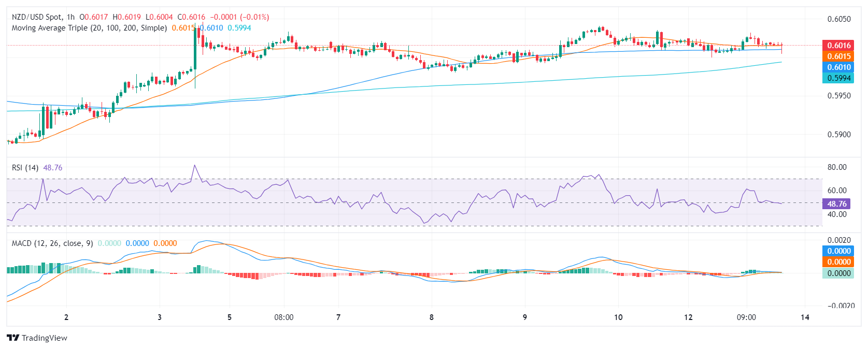This screenshot has height=349, width=868.
Task: Click the blue 0.0000 MACD axis tag
Action: coord(838,251)
